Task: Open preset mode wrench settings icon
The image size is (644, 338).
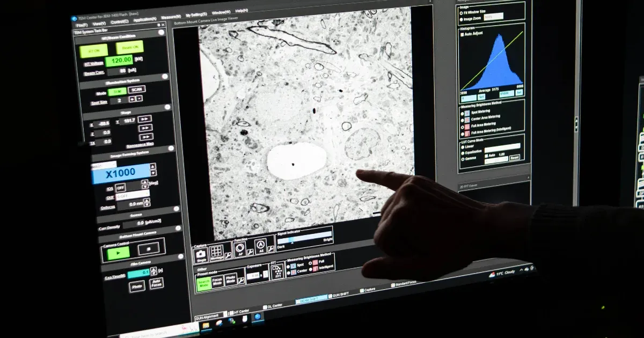Action: point(241,280)
